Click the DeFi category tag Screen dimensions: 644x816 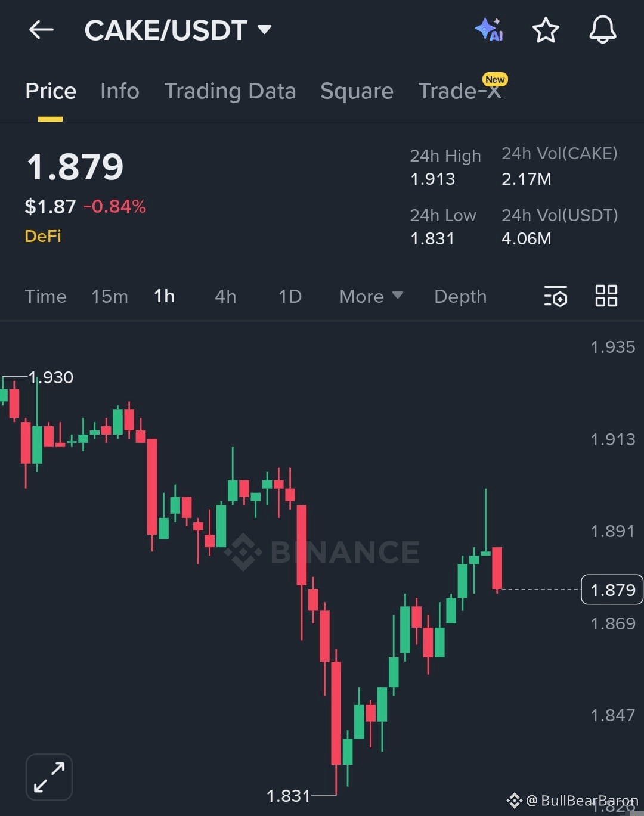point(42,236)
